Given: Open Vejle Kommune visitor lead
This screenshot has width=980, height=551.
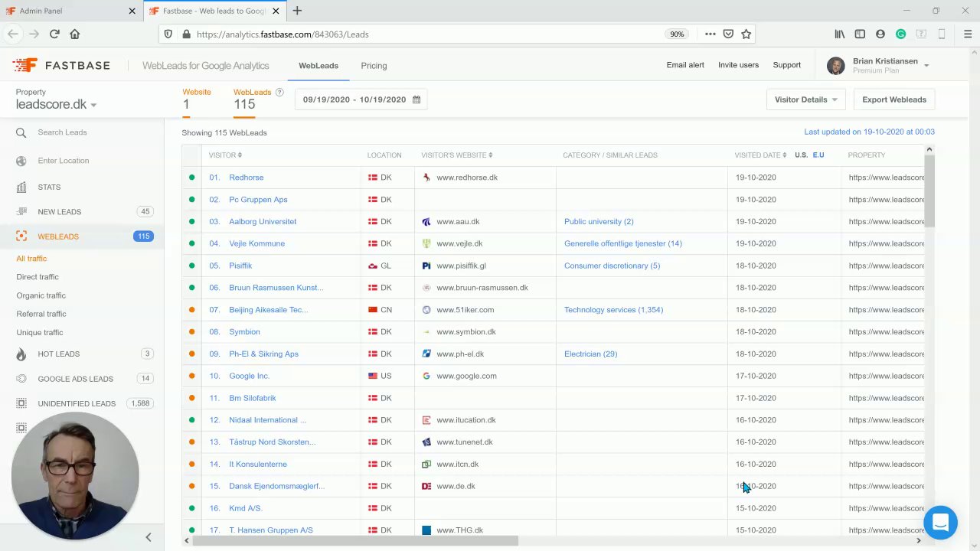Looking at the screenshot, I should pyautogui.click(x=257, y=244).
